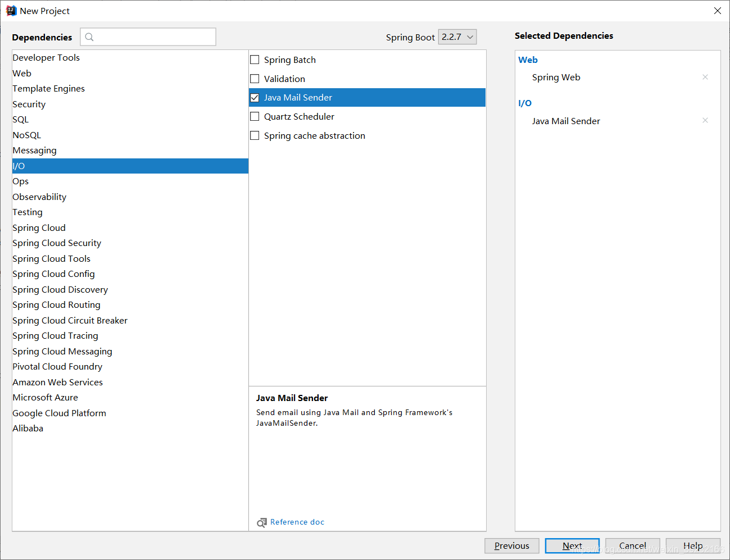
Task: Choose the Microsoft Azure category
Action: tap(130, 398)
